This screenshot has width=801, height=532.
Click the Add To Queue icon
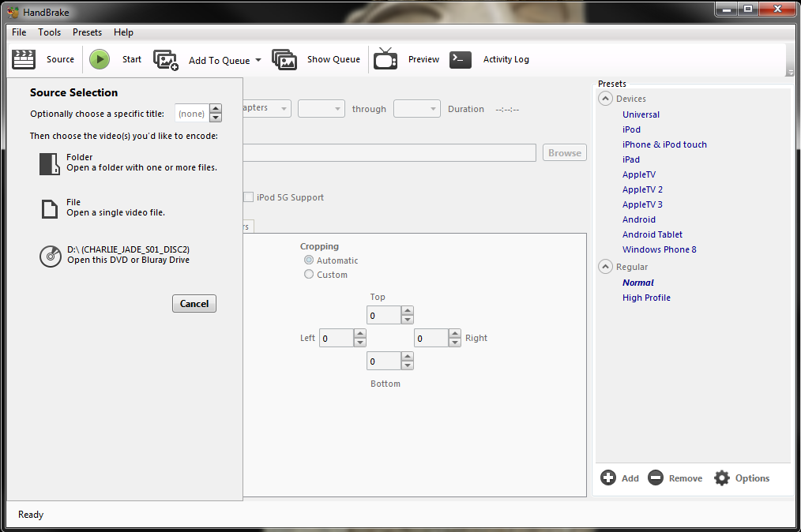point(166,60)
